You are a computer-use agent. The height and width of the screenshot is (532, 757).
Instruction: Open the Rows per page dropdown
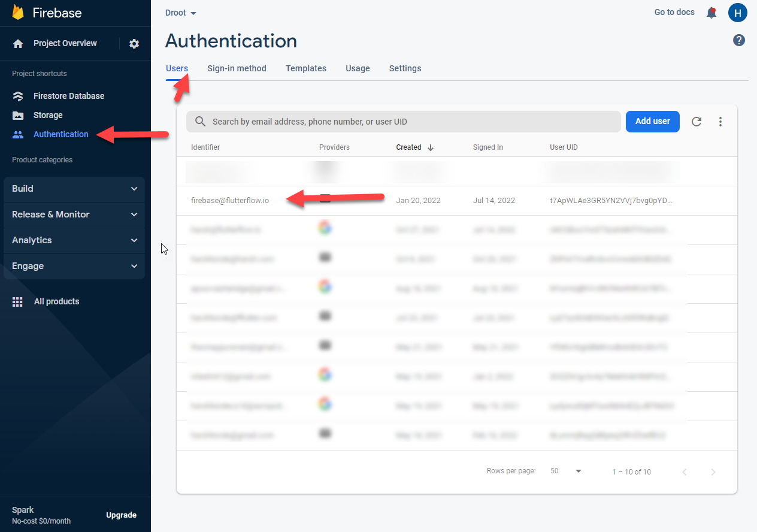tap(566, 471)
